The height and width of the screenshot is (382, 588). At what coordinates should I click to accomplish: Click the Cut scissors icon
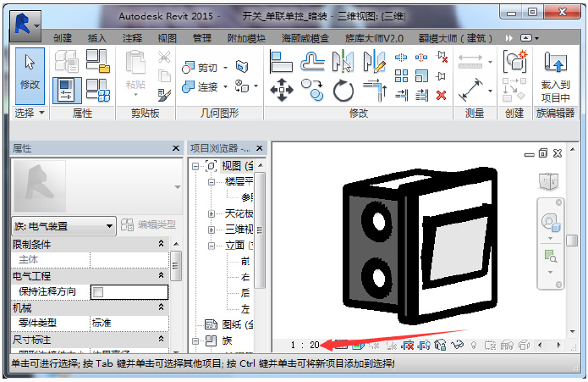164,57
